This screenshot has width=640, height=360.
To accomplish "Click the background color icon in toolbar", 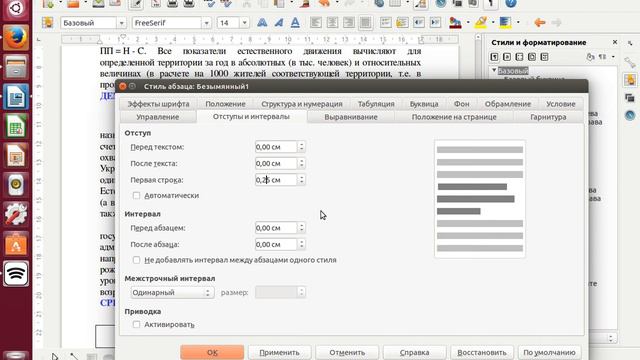I will click(505, 22).
